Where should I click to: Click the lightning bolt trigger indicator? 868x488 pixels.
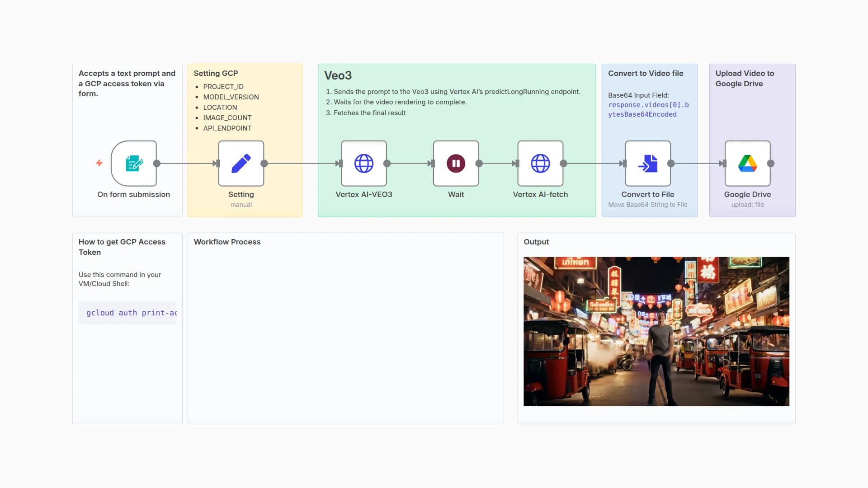click(x=99, y=164)
